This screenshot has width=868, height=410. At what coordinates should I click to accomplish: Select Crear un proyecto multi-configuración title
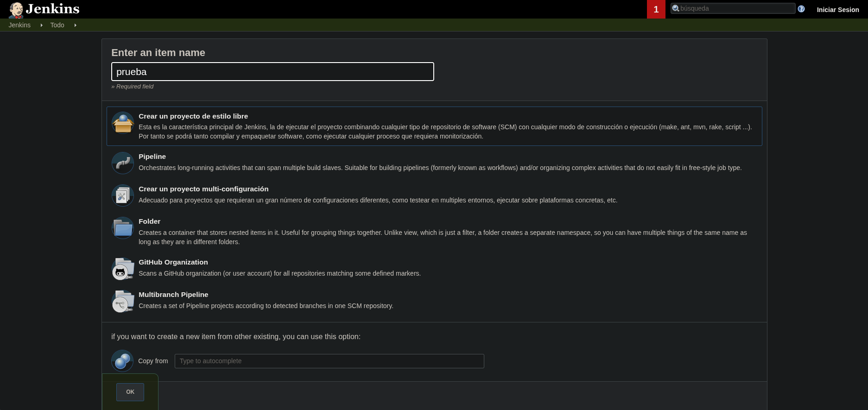tap(203, 189)
